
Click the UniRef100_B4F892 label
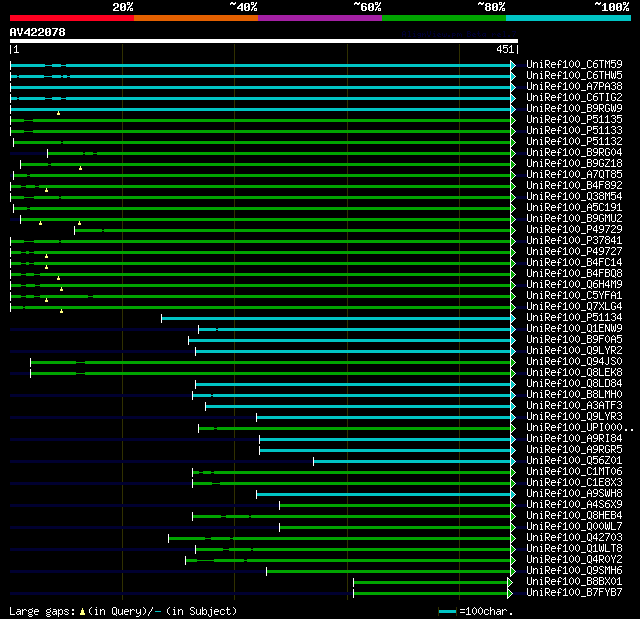[x=574, y=186]
